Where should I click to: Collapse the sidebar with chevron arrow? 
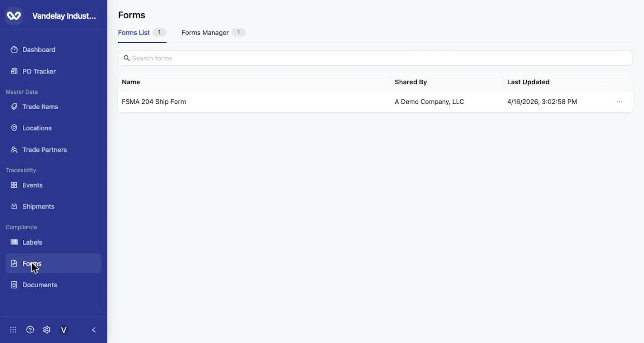point(94,330)
